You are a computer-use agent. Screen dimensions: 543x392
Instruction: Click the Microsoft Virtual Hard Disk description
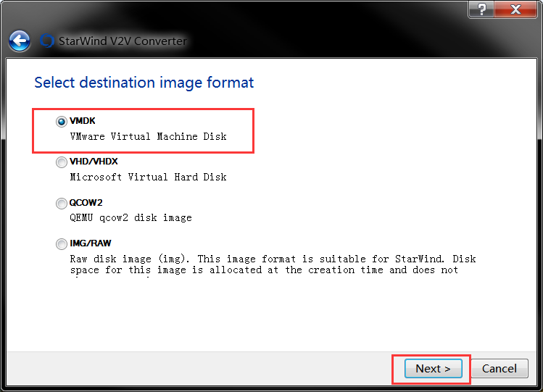[x=148, y=177]
